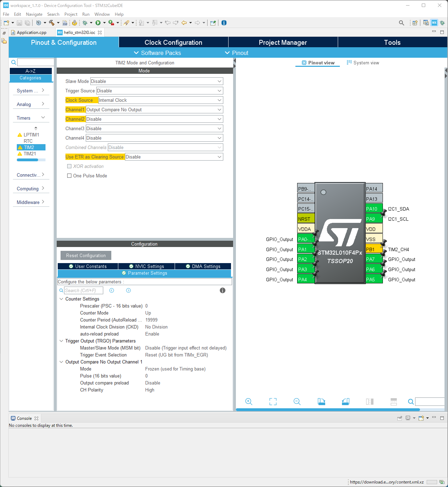Click the NRST pin on the chip
This screenshot has height=487, width=448.
306,219
